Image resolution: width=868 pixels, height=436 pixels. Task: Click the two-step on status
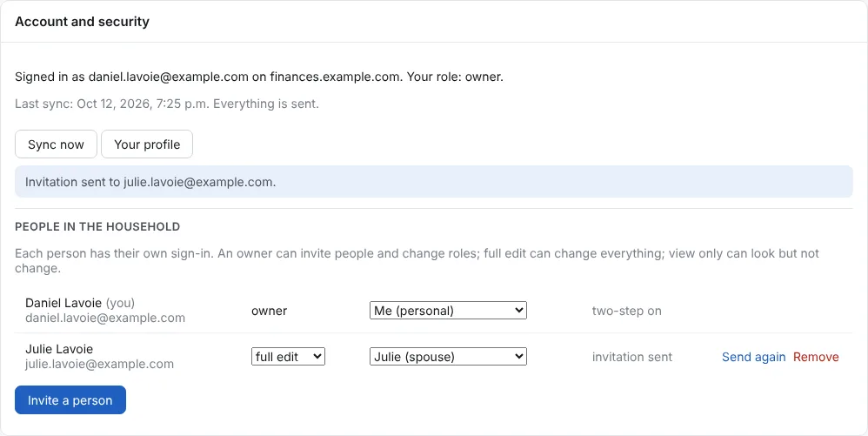pyautogui.click(x=626, y=311)
